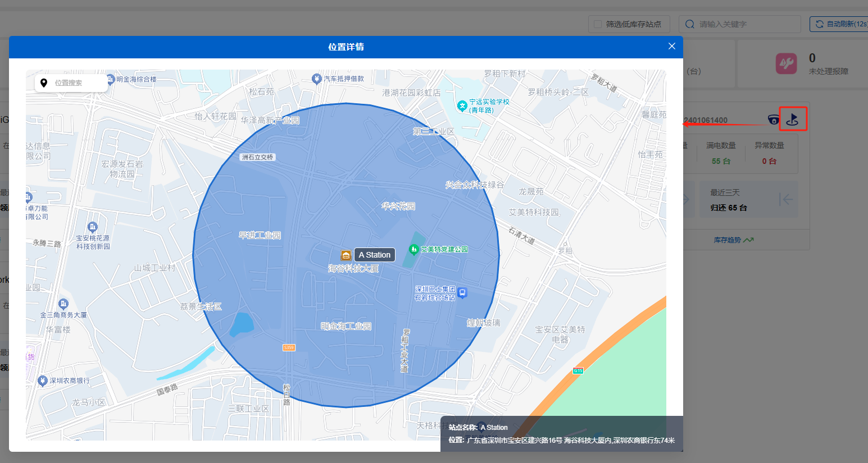This screenshot has width=868, height=463.
Task: Click the bus station icon on map
Action: [x=462, y=292]
